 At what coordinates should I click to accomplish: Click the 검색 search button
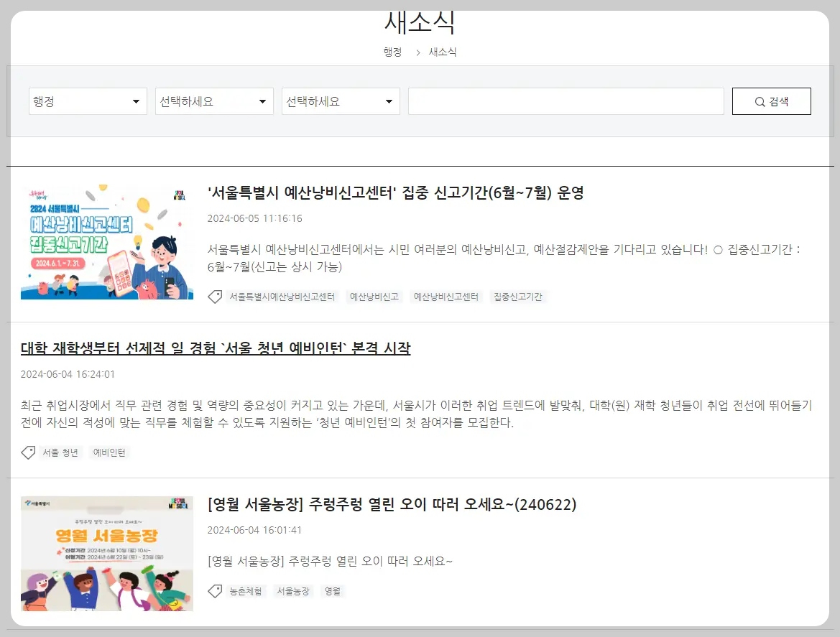pyautogui.click(x=771, y=101)
